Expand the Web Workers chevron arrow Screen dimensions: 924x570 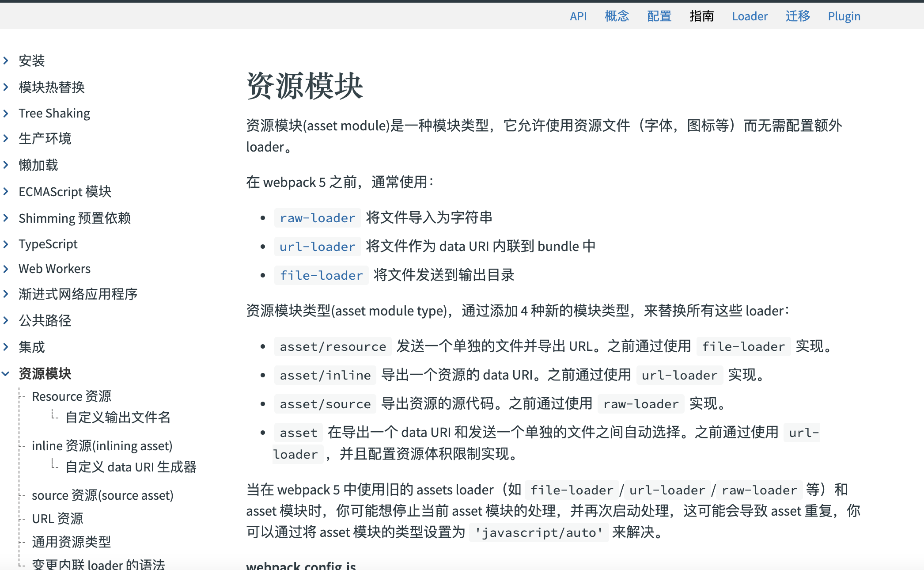6,269
